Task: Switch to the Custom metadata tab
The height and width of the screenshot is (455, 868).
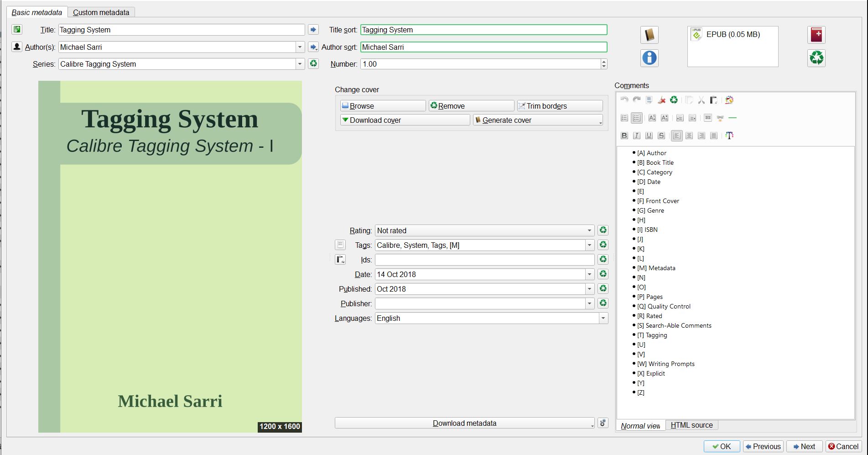Action: [101, 12]
